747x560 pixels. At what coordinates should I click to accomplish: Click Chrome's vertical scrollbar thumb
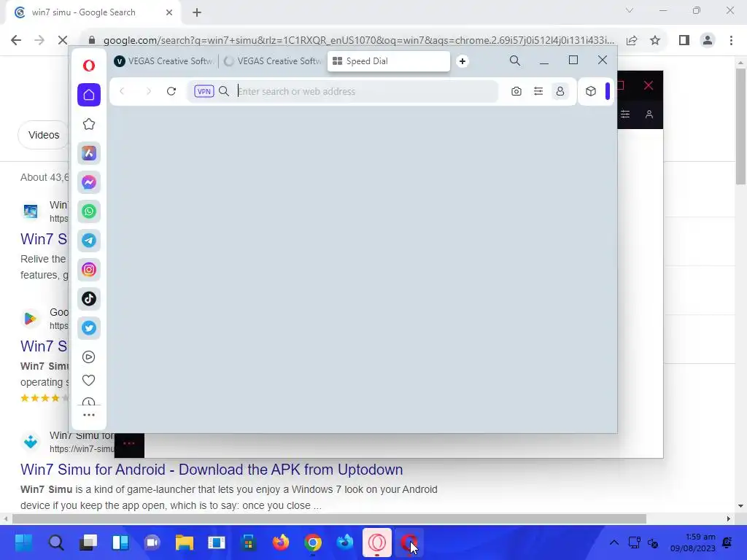(740, 125)
